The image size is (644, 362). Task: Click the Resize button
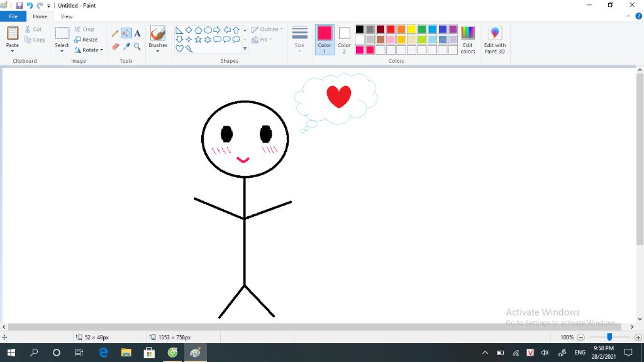pyautogui.click(x=86, y=40)
